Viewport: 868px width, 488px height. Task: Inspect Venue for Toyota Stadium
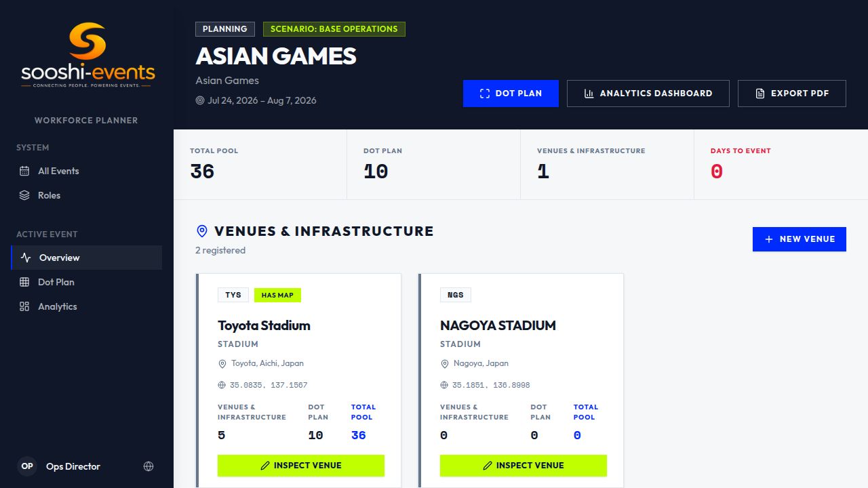(x=301, y=466)
